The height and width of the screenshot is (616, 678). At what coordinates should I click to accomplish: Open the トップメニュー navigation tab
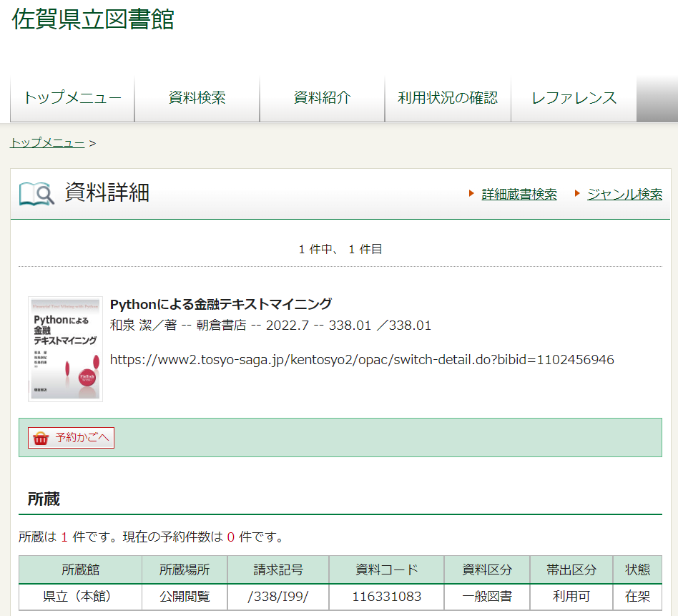coord(72,98)
